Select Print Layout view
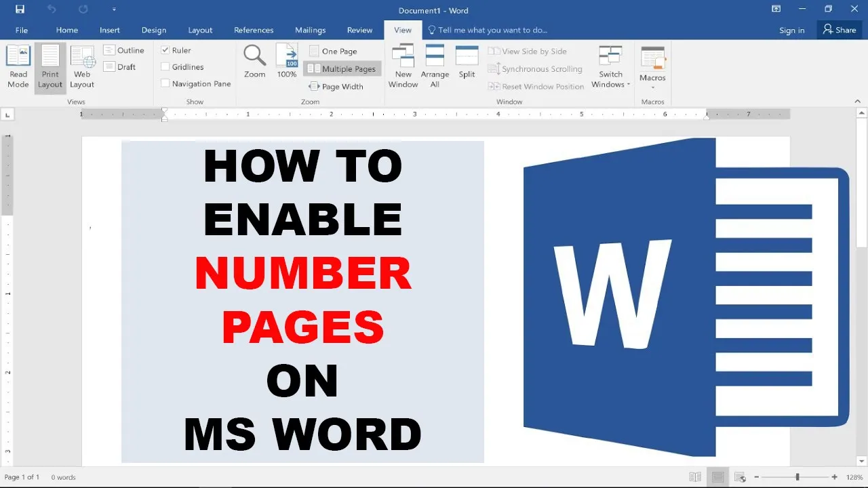The width and height of the screenshot is (868, 488). click(50, 67)
